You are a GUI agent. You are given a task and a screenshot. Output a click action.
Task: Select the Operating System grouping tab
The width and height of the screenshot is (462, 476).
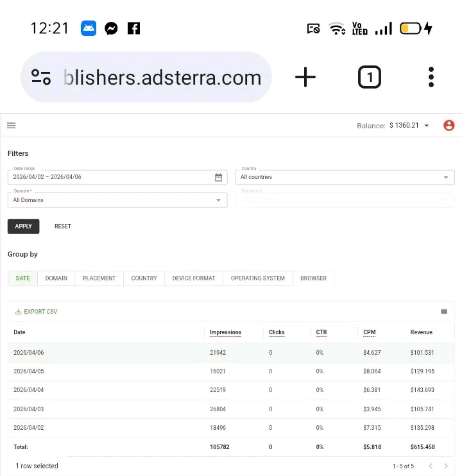(x=258, y=278)
